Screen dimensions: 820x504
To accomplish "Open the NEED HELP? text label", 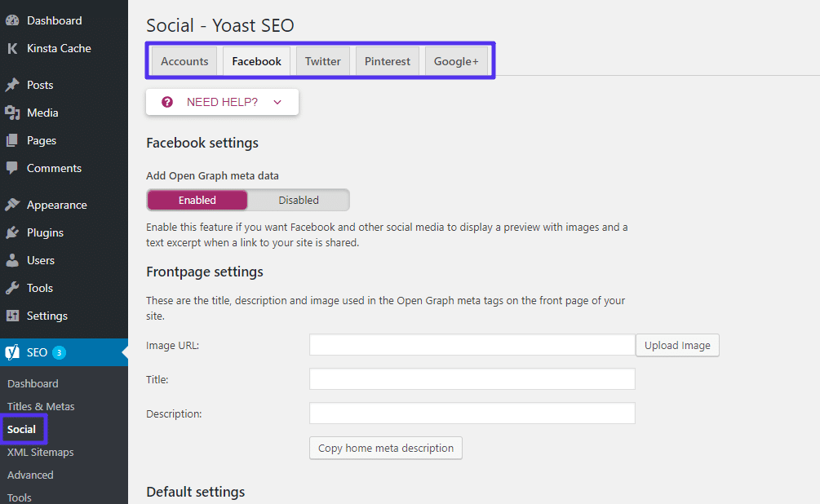I will pos(222,102).
